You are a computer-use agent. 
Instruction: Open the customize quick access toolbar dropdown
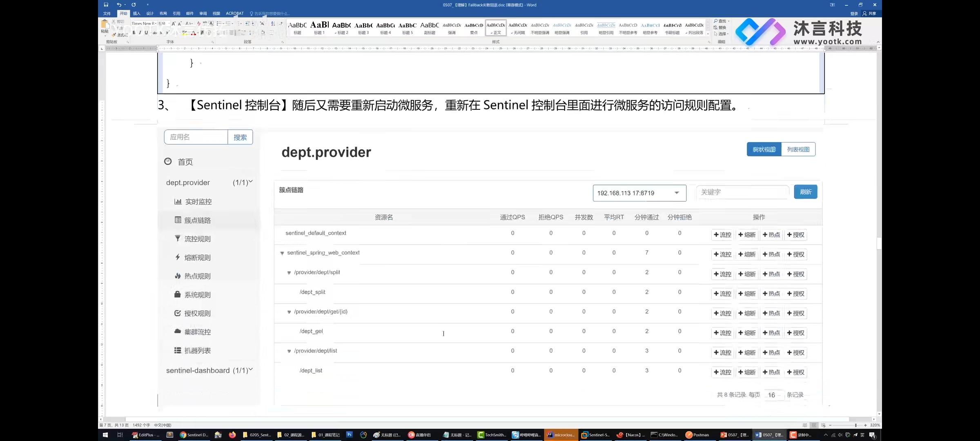pos(148,5)
